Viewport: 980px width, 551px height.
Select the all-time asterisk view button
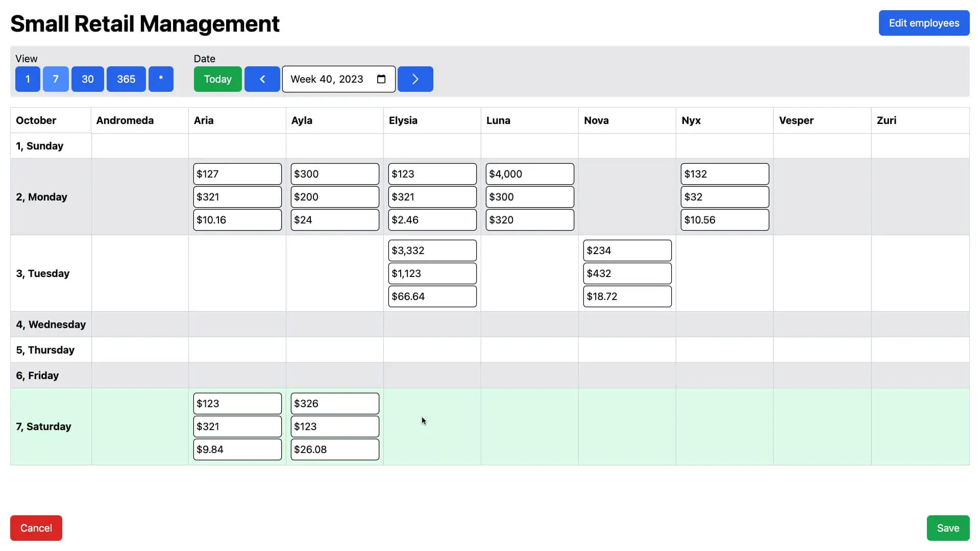pos(161,79)
